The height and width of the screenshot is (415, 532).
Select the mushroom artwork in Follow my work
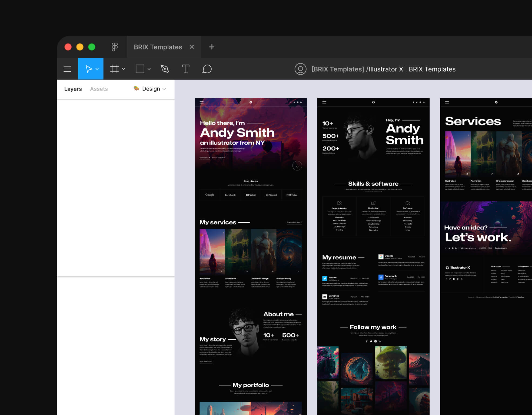(x=391, y=362)
